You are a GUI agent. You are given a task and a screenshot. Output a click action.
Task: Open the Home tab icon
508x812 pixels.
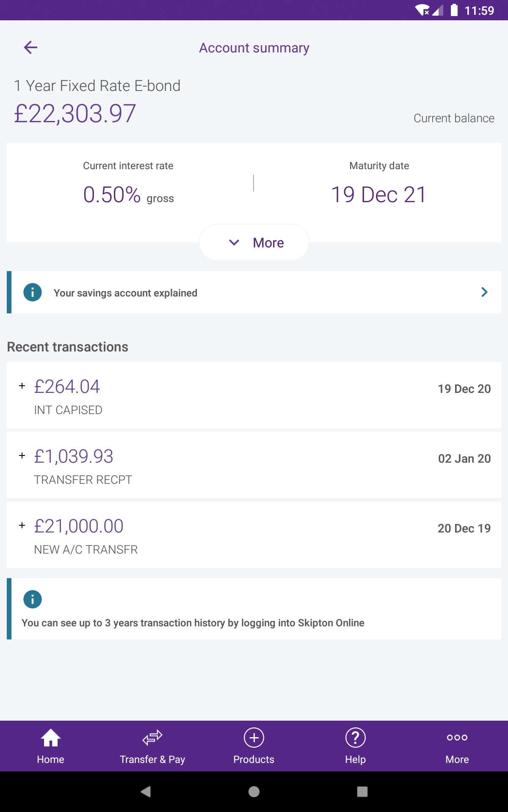(x=50, y=738)
